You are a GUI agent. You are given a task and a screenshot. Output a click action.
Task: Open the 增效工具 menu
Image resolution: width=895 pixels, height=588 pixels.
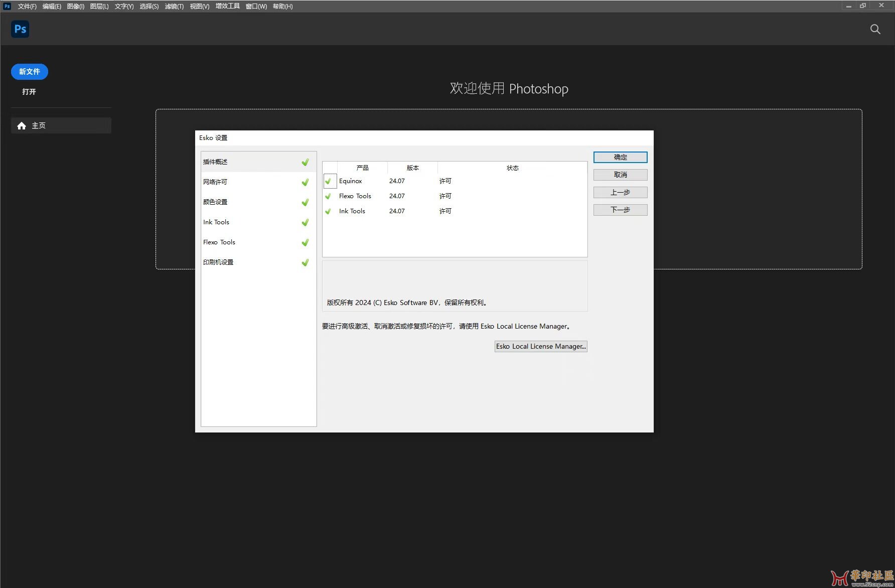point(227,7)
